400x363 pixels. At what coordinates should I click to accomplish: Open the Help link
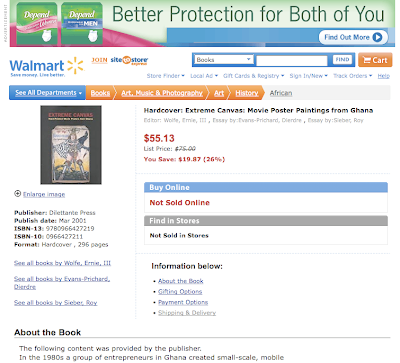pyautogui.click(x=384, y=76)
